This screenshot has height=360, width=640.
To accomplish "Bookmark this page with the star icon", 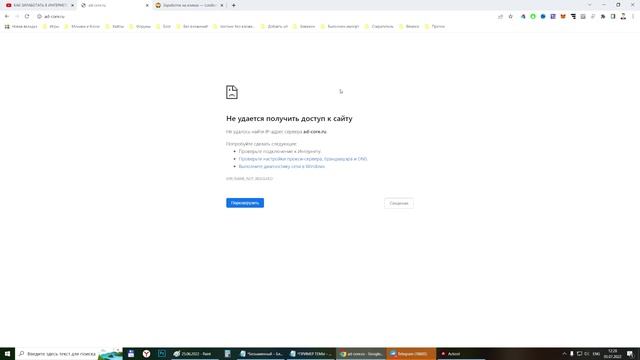I will pyautogui.click(x=510, y=16).
